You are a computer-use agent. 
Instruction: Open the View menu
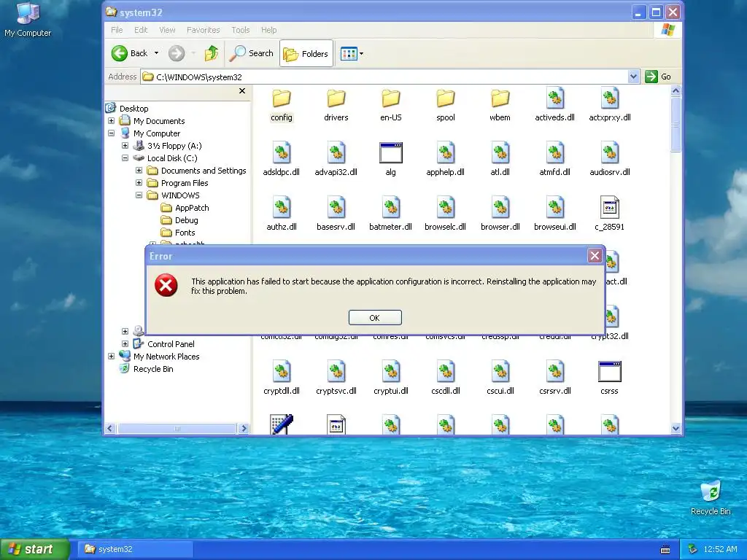pyautogui.click(x=167, y=30)
